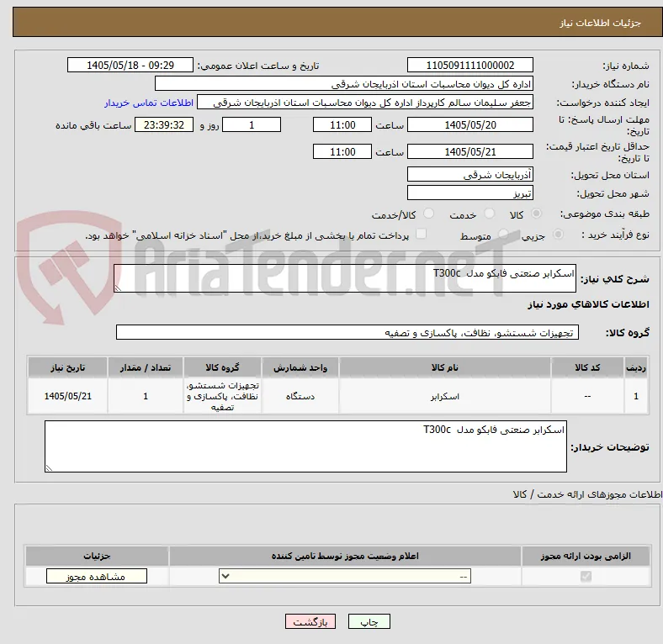Click the تعداد / مقدار column header
Viewport: 663px width, 644px height.
point(146,367)
